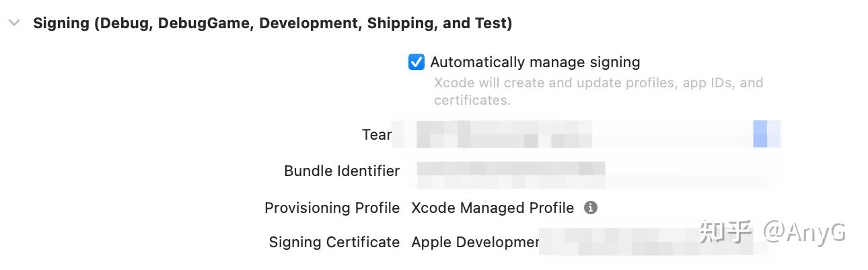
Task: Collapse the Signing section chevron
Action: [x=14, y=24]
